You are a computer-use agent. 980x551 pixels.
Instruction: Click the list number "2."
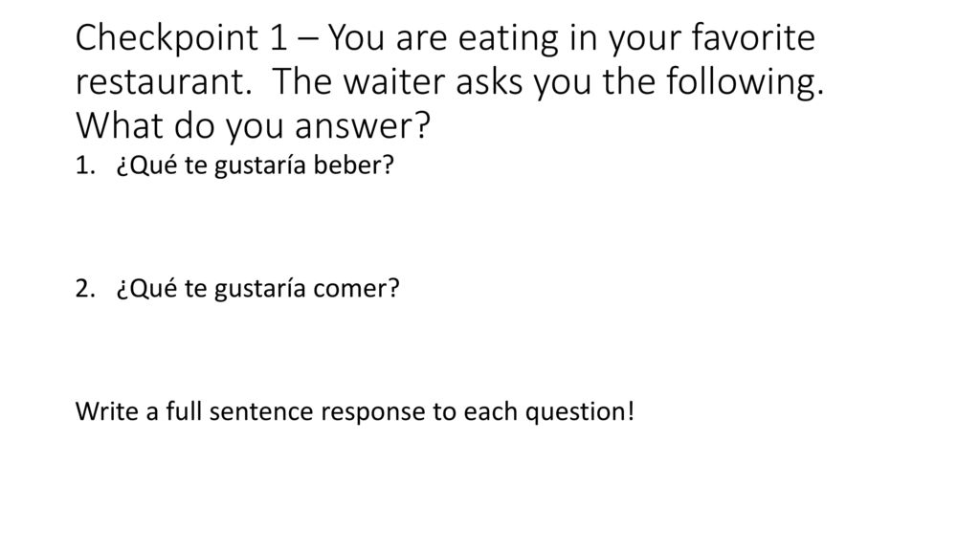click(85, 288)
